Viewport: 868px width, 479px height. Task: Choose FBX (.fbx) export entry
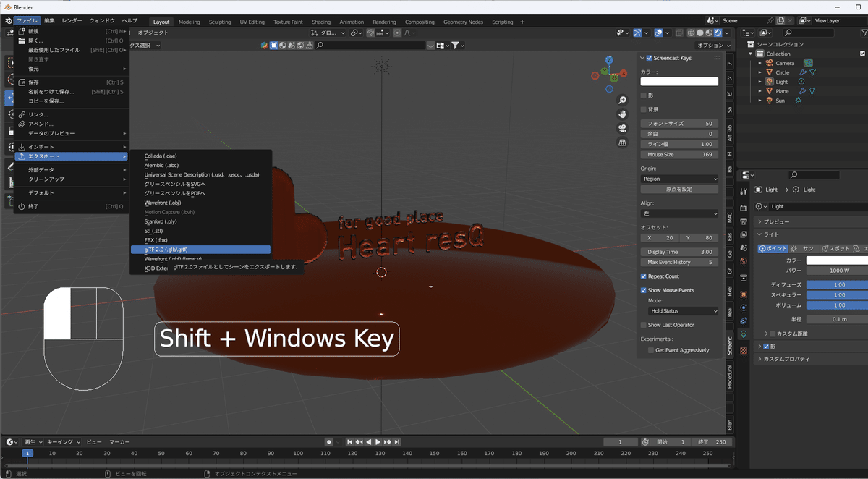tap(200, 239)
